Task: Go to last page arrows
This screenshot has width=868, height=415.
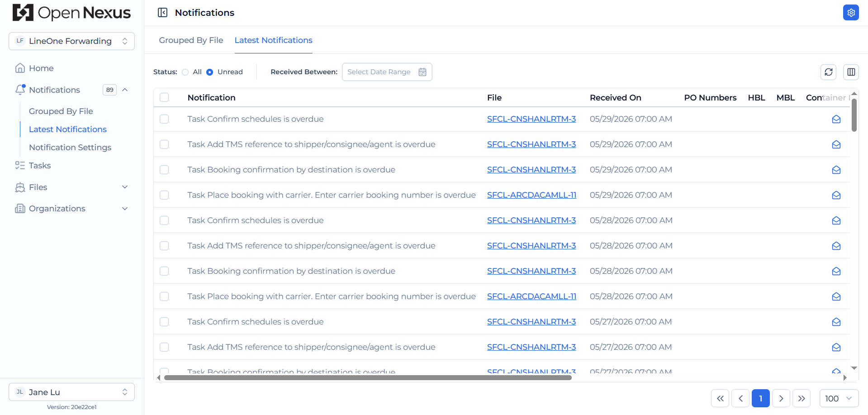Action: [802, 398]
